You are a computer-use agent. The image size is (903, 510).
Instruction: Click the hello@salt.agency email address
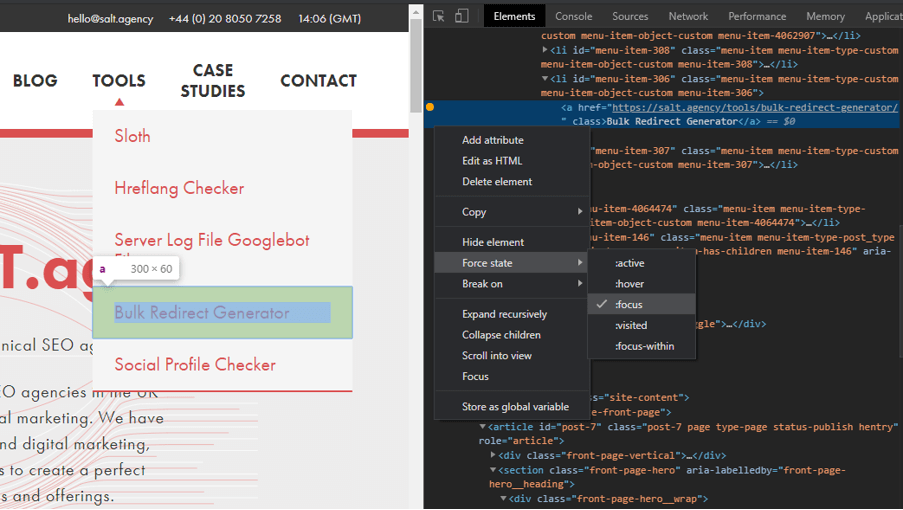(111, 18)
